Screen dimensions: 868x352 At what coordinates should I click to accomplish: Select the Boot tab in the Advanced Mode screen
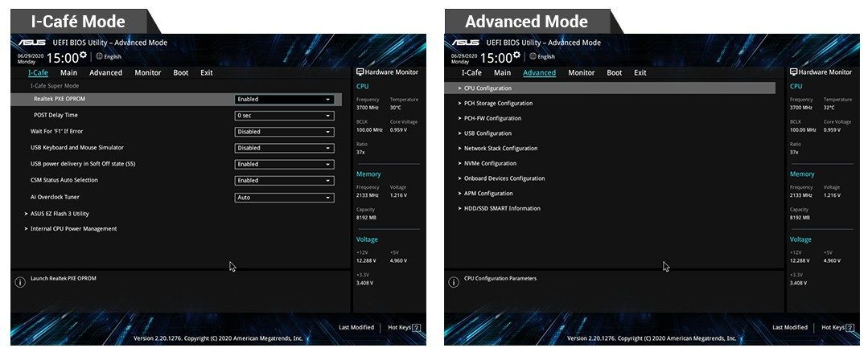[615, 72]
